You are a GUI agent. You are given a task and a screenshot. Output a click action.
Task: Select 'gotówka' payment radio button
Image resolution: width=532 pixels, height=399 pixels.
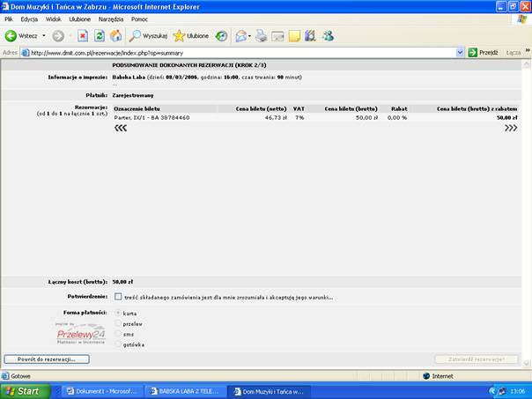pos(118,344)
